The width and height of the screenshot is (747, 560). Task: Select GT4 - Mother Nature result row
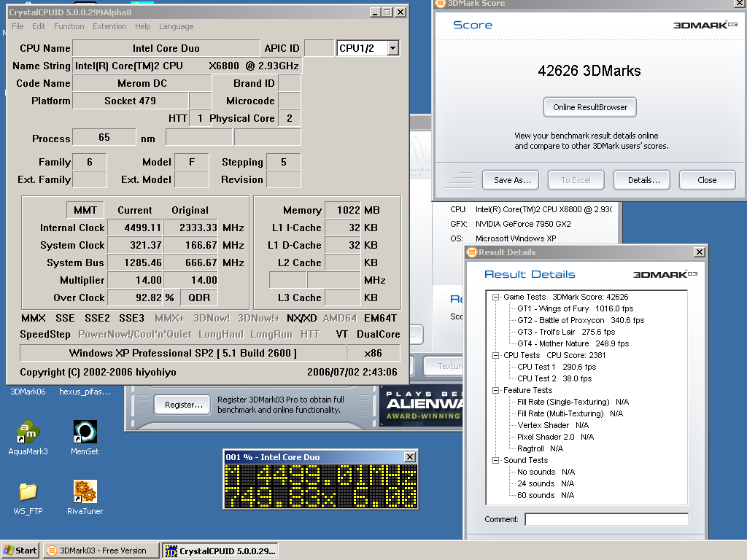[x=573, y=344]
